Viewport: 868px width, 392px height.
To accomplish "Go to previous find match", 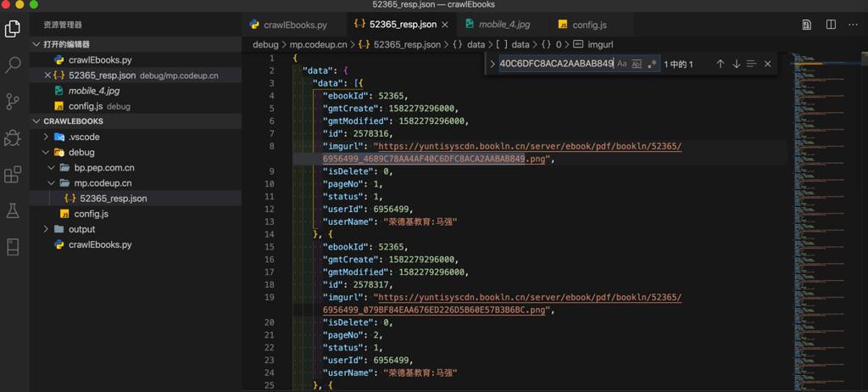I will [x=721, y=64].
